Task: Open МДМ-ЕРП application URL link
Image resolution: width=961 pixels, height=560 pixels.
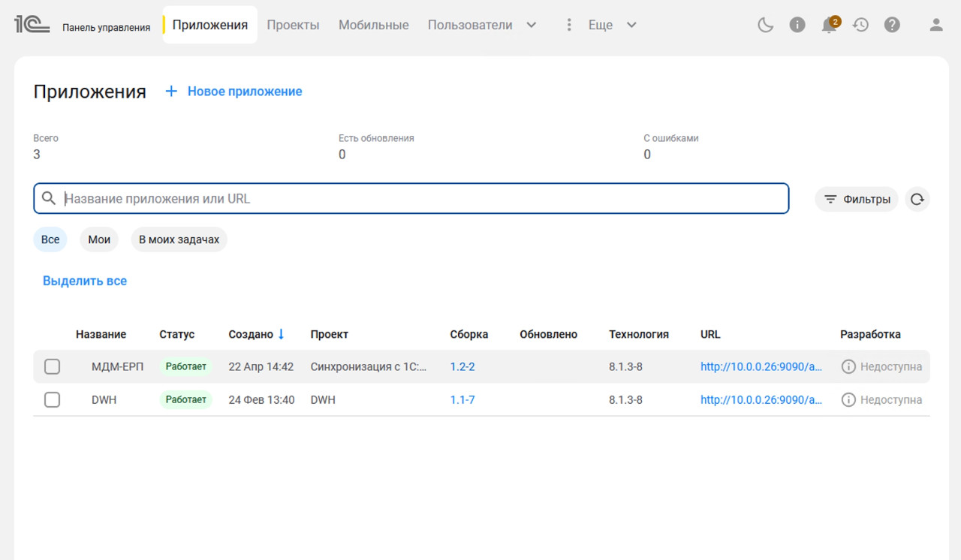Action: click(761, 367)
